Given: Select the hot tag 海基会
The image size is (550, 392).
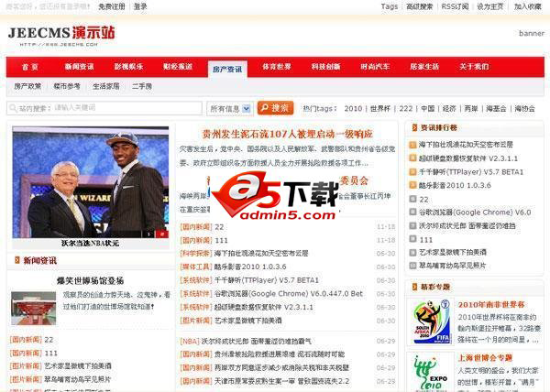Looking at the screenshot, I should pyautogui.click(x=496, y=109).
